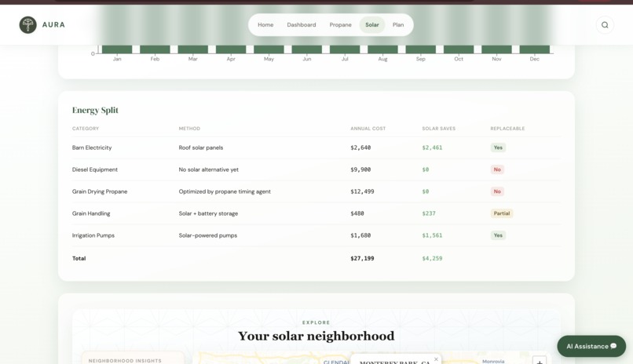Click the $27,199 total cost value
Viewport: 633px width, 364px height.
[x=362, y=258]
